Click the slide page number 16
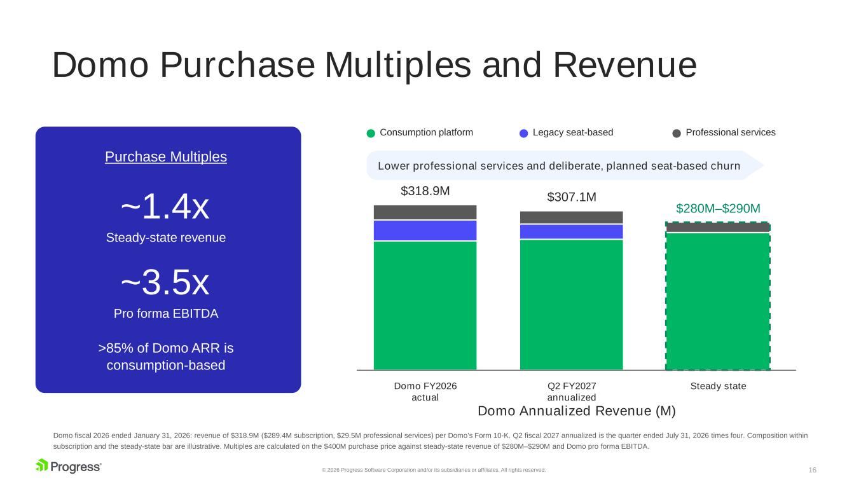The height and width of the screenshot is (487, 868). 812,470
